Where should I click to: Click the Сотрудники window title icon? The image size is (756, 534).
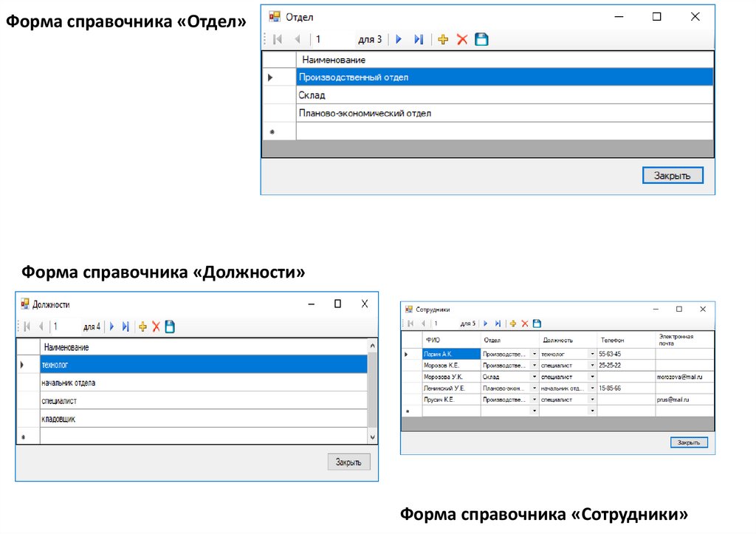pyautogui.click(x=409, y=309)
